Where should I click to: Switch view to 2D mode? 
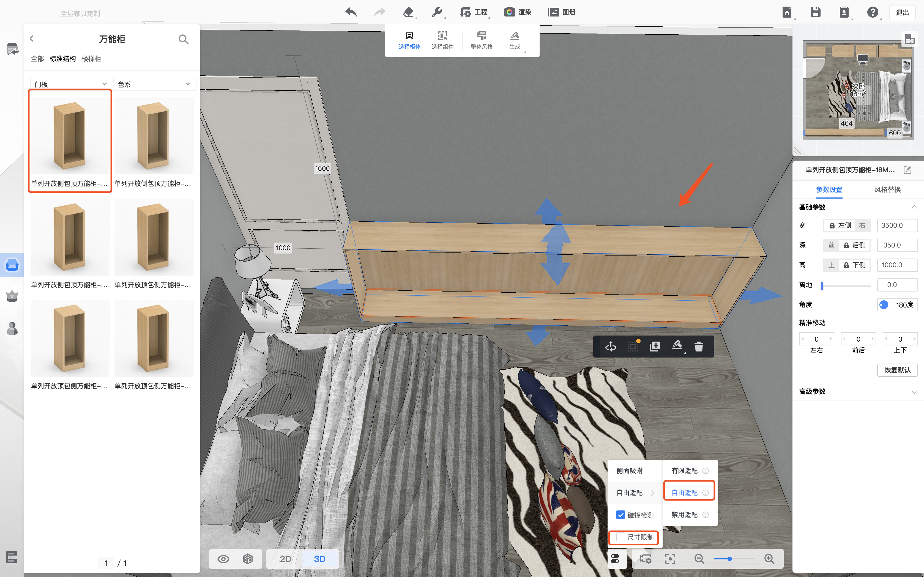285,559
